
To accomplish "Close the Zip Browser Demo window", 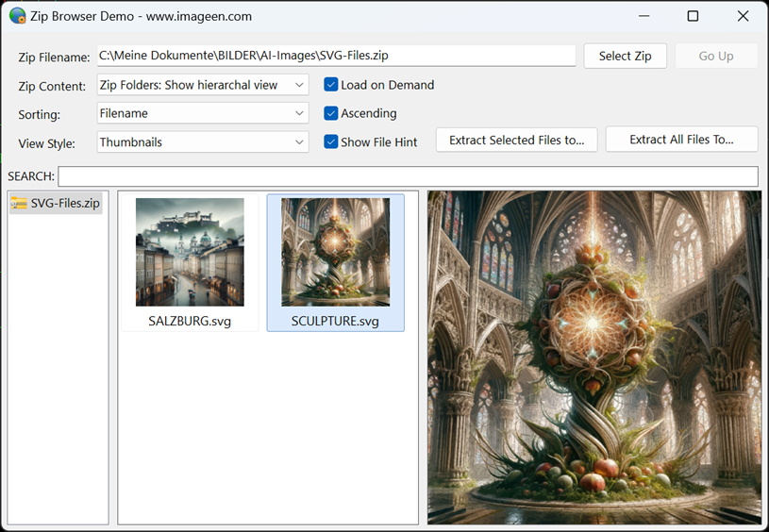I will [x=743, y=16].
